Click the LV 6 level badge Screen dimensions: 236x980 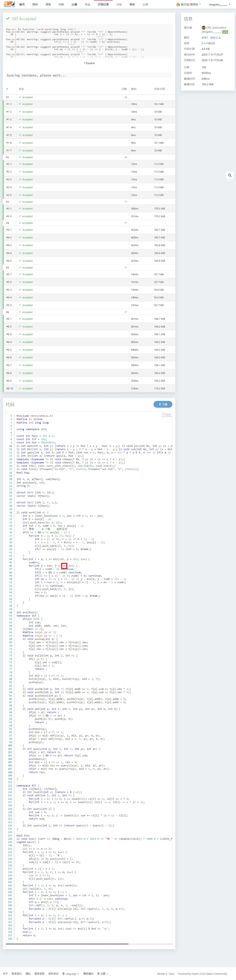[x=225, y=32]
